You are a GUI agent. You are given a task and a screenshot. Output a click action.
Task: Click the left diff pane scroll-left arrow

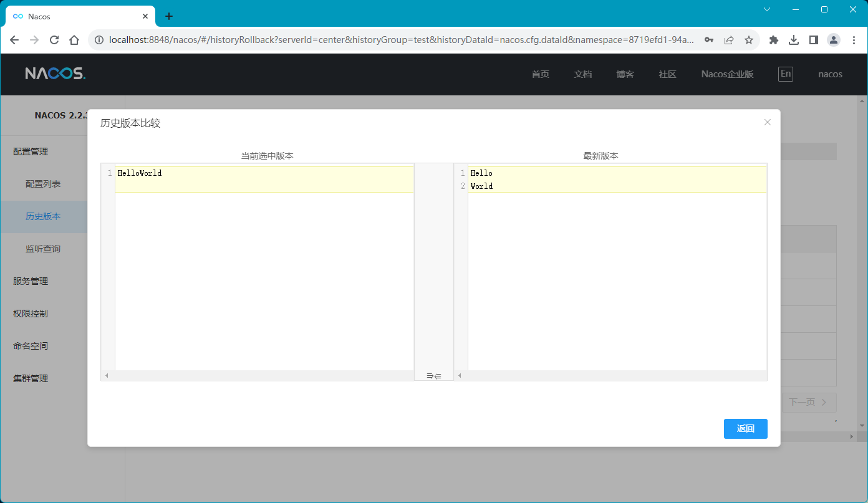107,375
